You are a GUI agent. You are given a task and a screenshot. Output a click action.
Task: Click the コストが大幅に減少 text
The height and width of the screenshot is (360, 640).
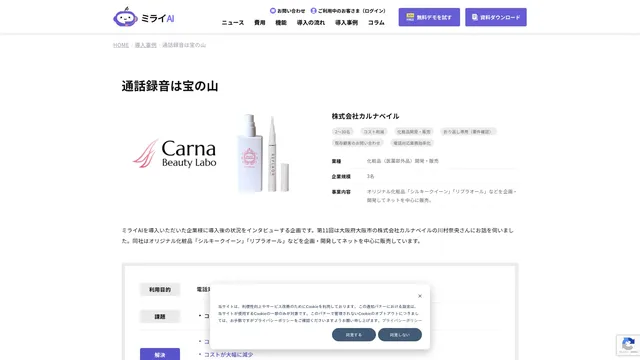(229, 355)
